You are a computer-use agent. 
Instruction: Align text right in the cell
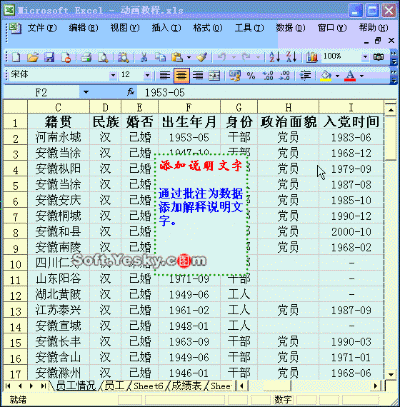tap(198, 76)
